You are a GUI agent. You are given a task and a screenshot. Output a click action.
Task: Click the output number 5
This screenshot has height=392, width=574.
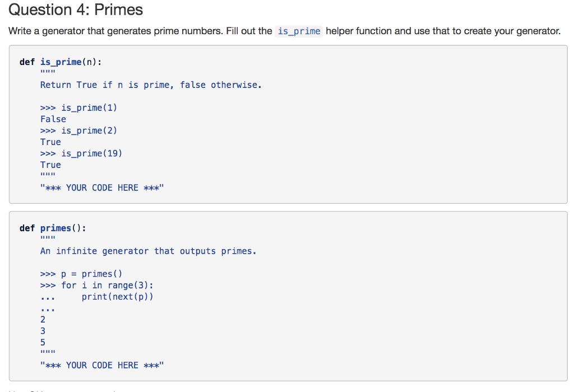click(43, 343)
